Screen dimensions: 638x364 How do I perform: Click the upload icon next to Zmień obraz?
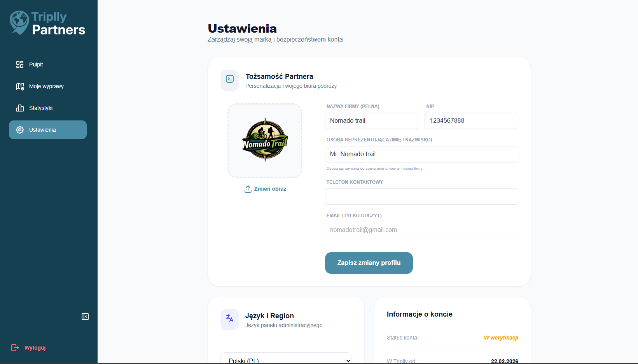(x=248, y=188)
